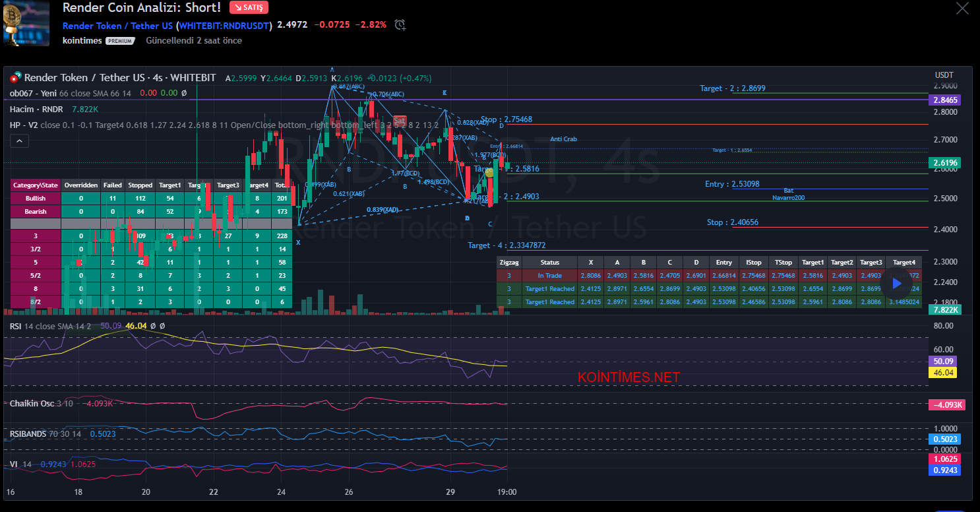Click the Entry : 2.53098 label
This screenshot has height=512, width=980.
732,184
